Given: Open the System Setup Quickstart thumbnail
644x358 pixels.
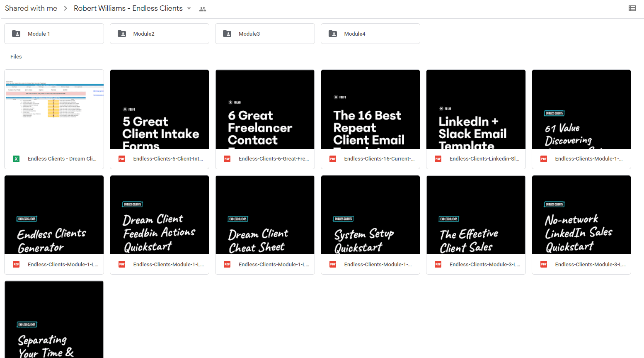Looking at the screenshot, I should (x=370, y=215).
